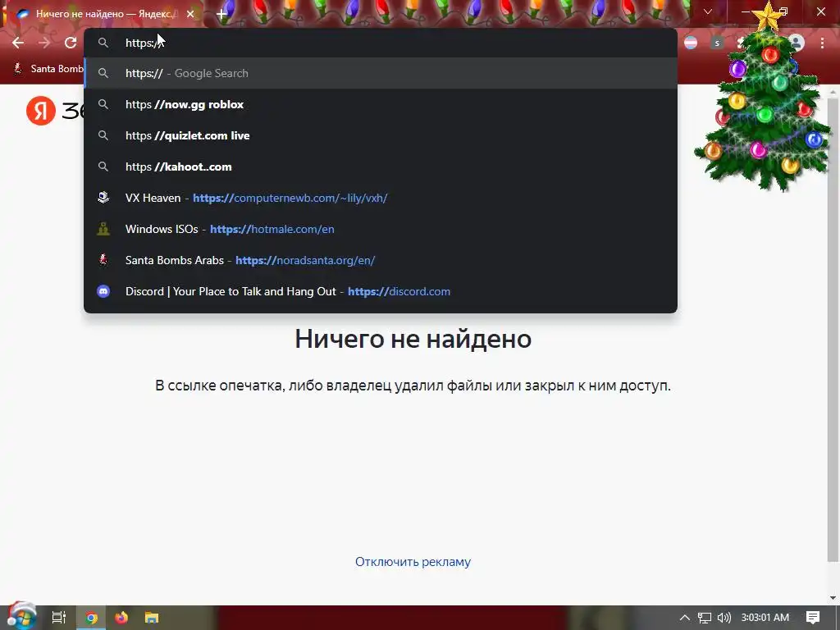This screenshot has height=630, width=840.
Task: Click the search icon beside kahoot..com
Action: [103, 167]
